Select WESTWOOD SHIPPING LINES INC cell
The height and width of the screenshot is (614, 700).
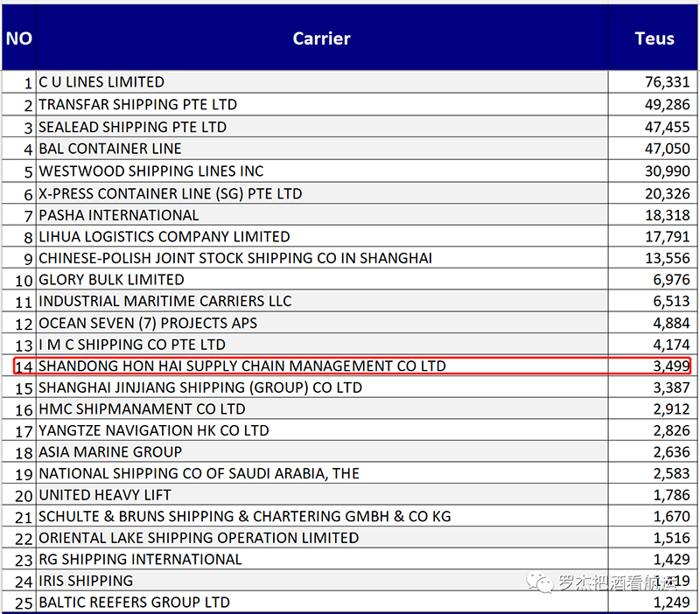(x=322, y=171)
